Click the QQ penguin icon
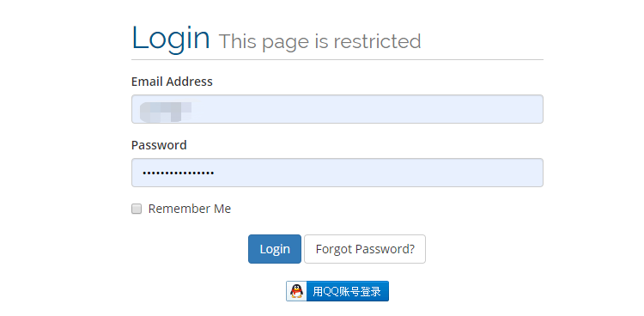This screenshot has width=644, height=316. coord(296,291)
